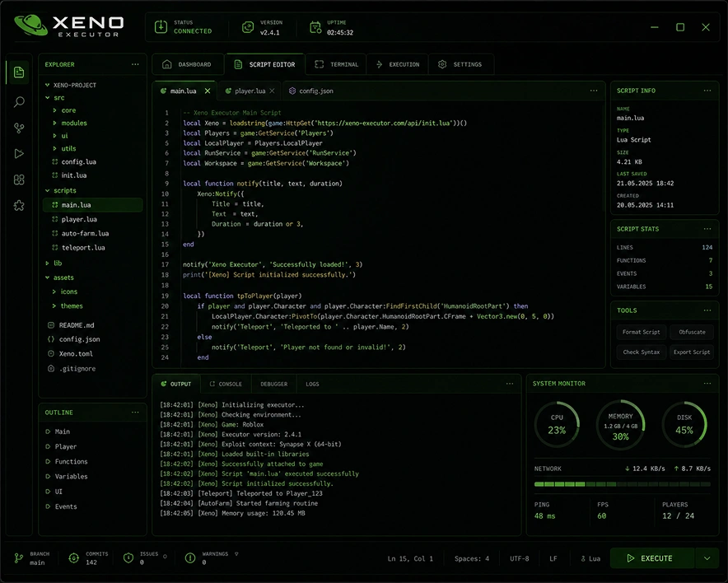Click the Xeno planet logo

(x=30, y=25)
